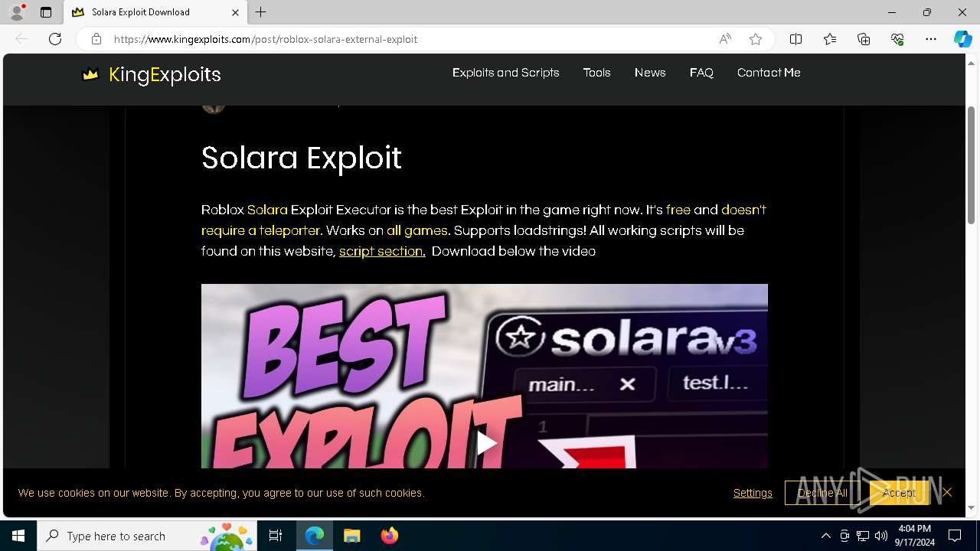Open Edge Settings and more menu

coord(931,39)
